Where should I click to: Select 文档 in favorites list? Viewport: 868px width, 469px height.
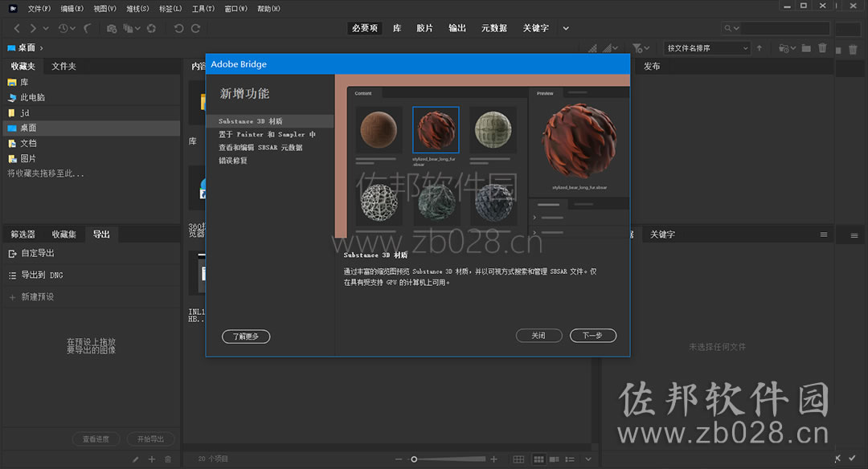(x=92, y=143)
